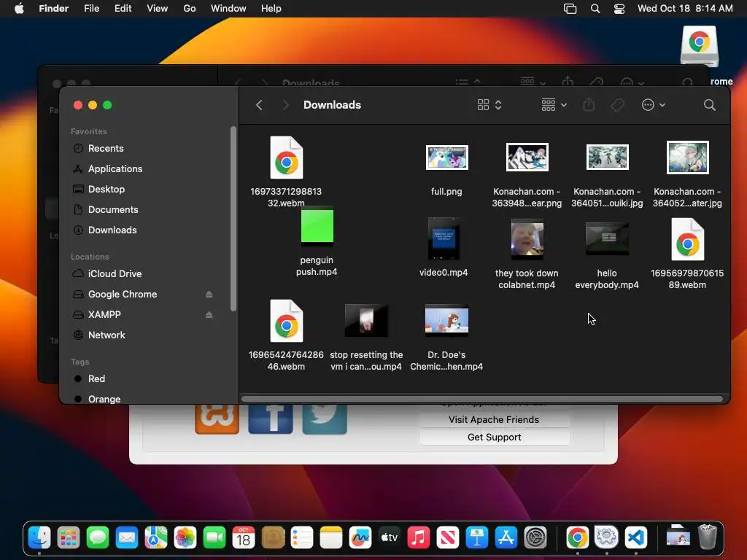This screenshot has height=560, width=747.
Task: Eject the XAMPP volume
Action: [x=209, y=315]
